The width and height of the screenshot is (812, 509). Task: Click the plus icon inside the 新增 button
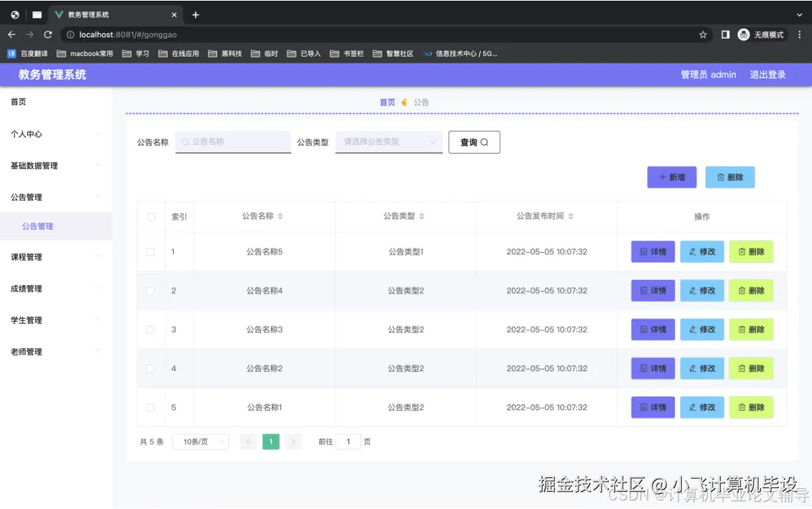point(663,177)
